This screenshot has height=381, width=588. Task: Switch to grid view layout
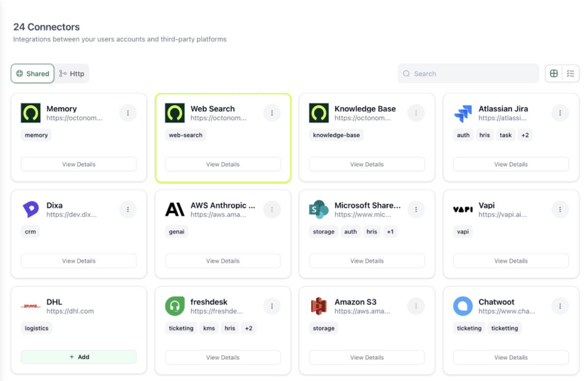554,73
